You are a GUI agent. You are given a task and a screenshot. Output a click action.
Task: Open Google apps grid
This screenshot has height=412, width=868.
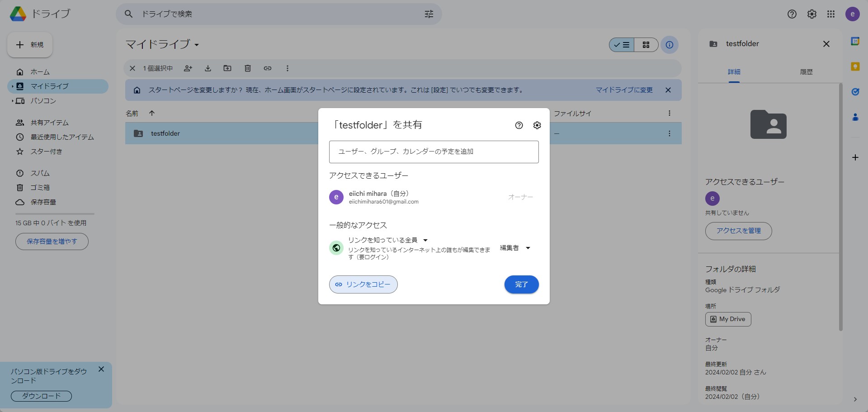click(x=831, y=14)
